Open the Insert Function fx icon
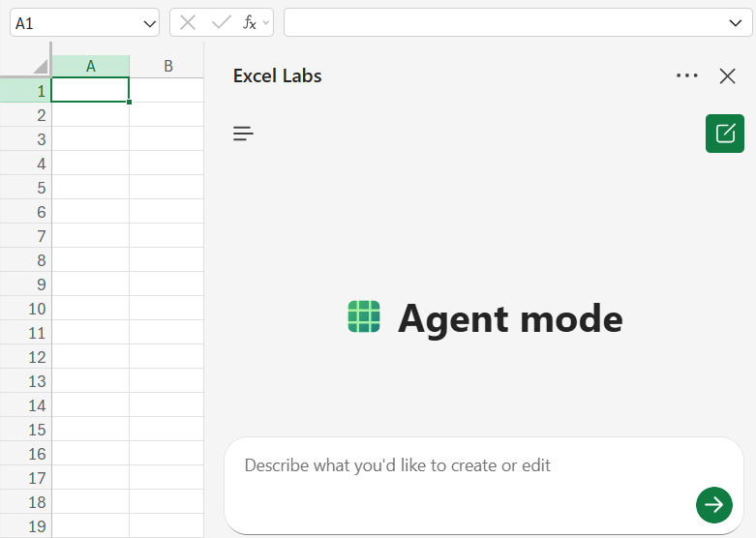The width and height of the screenshot is (756, 538). (x=250, y=22)
